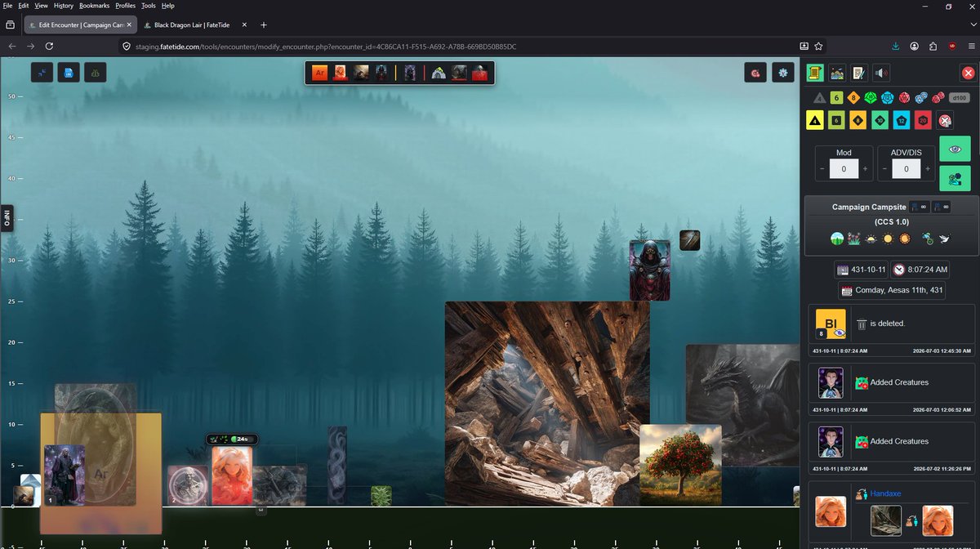Viewport: 980px width, 549px height.
Task: Click the green-figure third button top-left
Action: [95, 73]
